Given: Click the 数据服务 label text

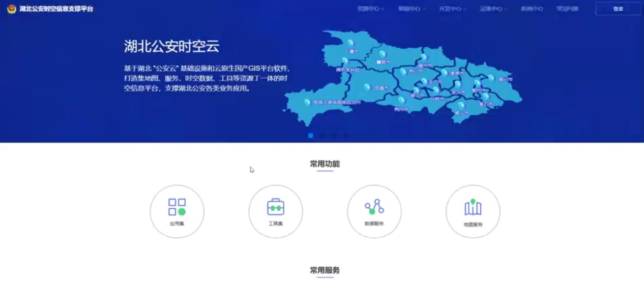Looking at the screenshot, I should [374, 224].
